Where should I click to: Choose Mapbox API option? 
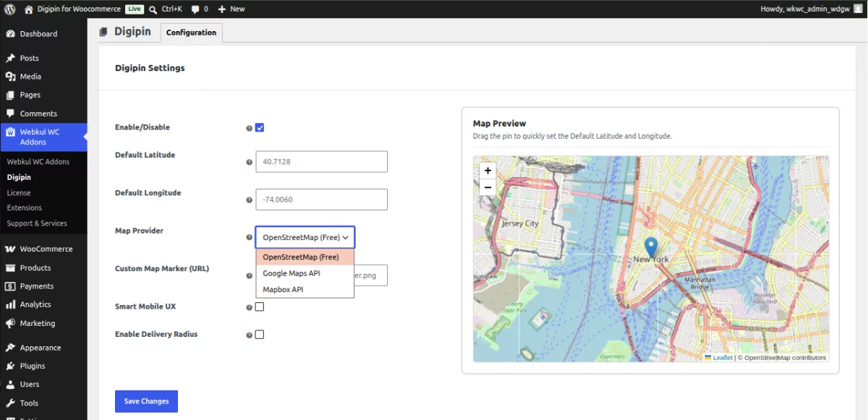(x=305, y=289)
